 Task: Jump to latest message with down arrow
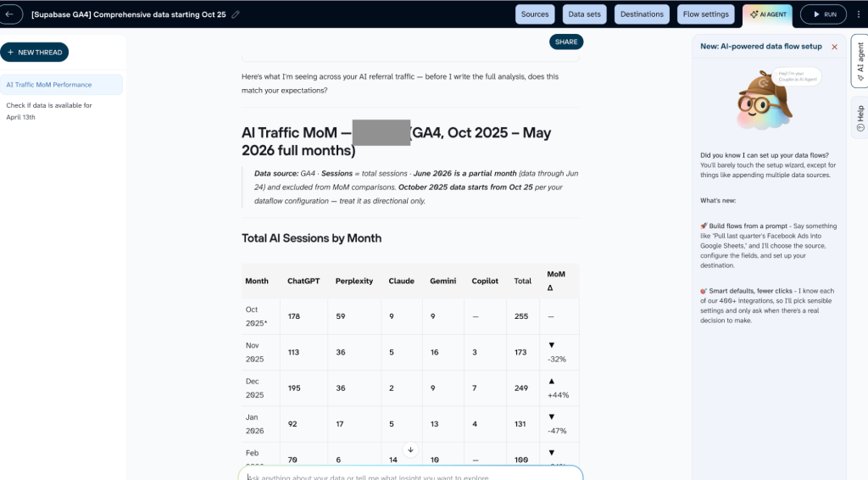click(410, 449)
